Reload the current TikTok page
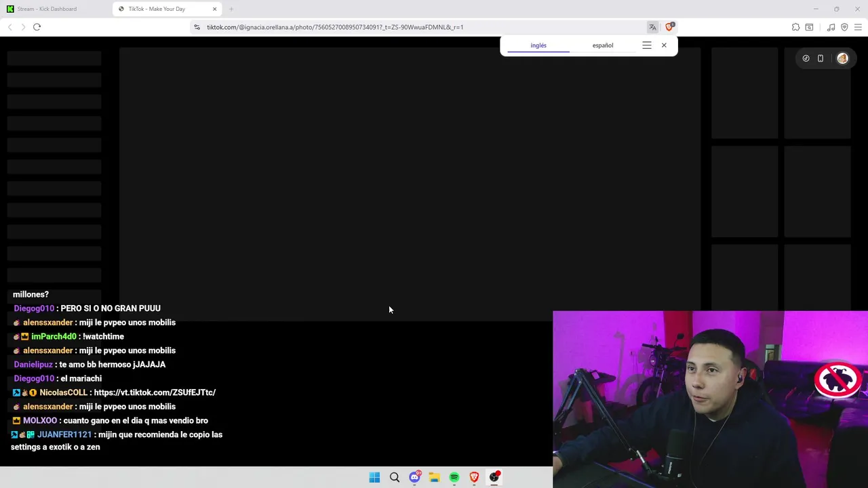This screenshot has height=488, width=868. coord(37,27)
